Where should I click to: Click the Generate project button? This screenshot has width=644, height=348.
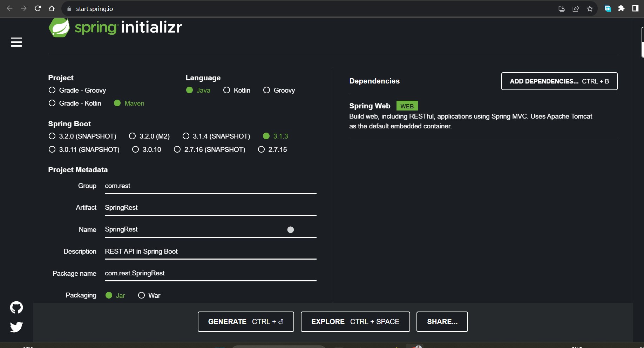click(x=246, y=322)
